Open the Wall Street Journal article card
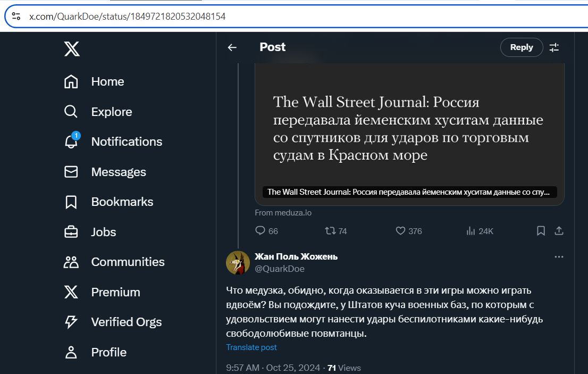588x374 pixels. [x=409, y=134]
